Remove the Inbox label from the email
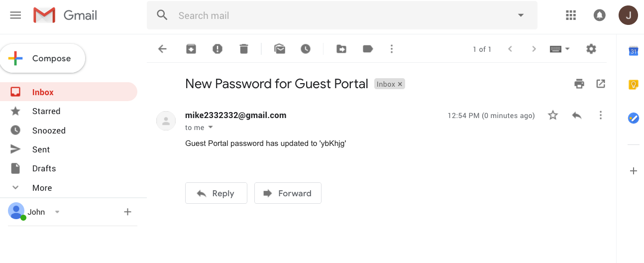 400,84
